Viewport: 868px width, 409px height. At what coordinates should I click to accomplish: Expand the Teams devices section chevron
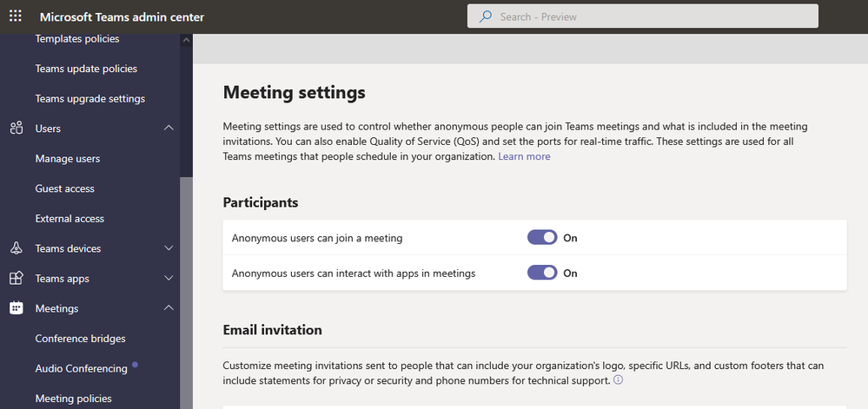pos(169,248)
